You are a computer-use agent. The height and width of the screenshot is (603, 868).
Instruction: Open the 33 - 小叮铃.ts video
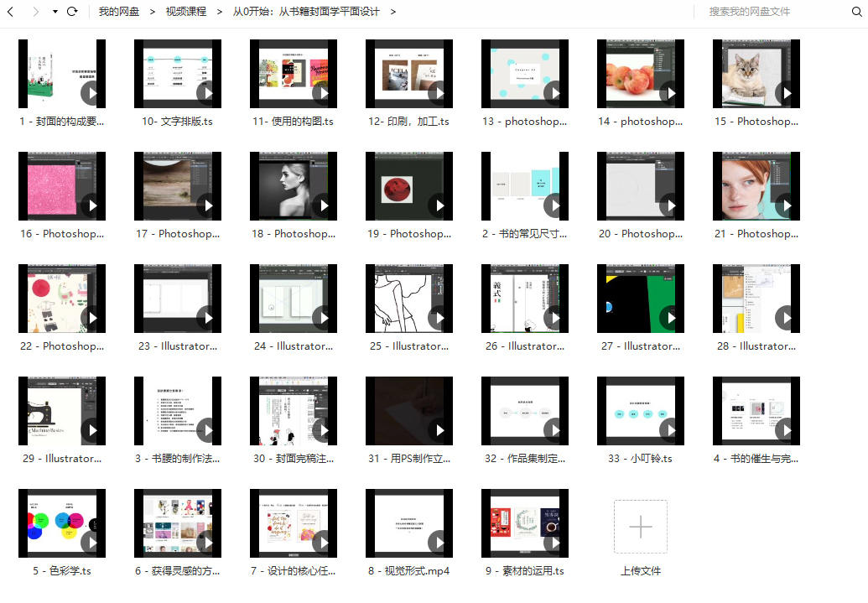[x=641, y=411]
